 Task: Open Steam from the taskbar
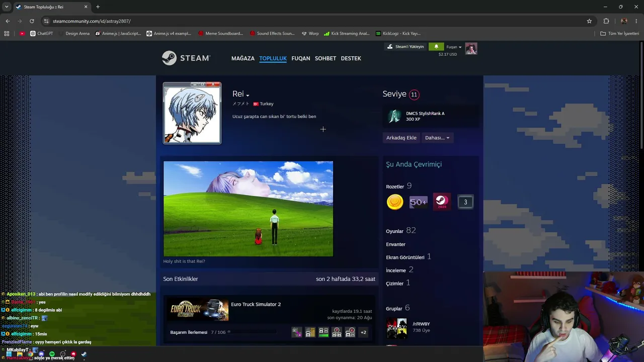pyautogui.click(x=84, y=354)
